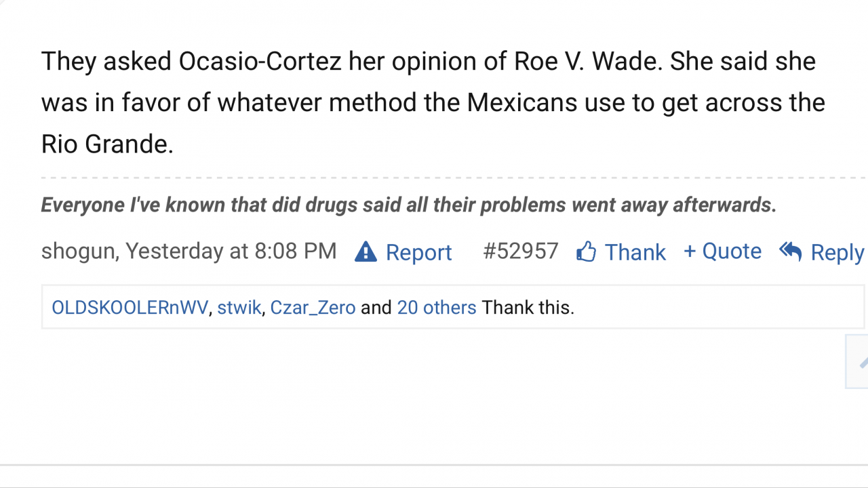Visit OLDSKOOLERnWV's profile
Screen dimensions: 868x488
(x=130, y=308)
